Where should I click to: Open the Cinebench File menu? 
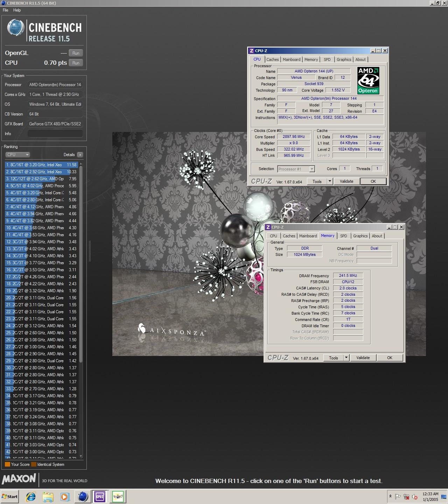click(x=6, y=10)
